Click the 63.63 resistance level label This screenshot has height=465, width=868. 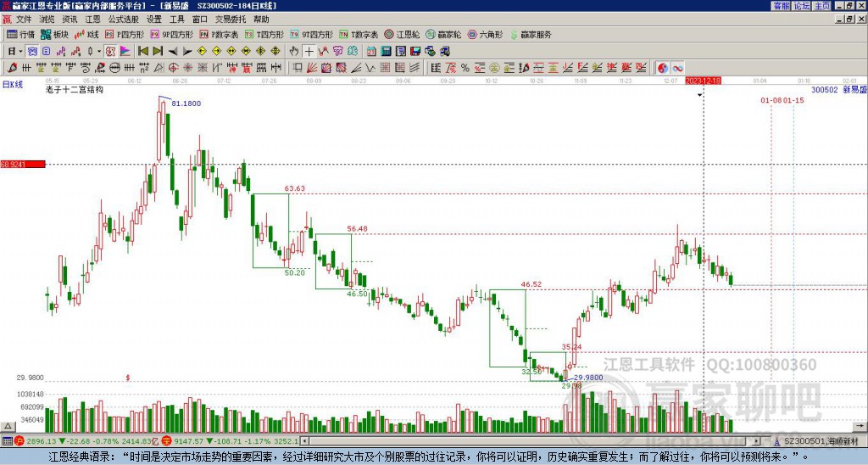[x=294, y=188]
